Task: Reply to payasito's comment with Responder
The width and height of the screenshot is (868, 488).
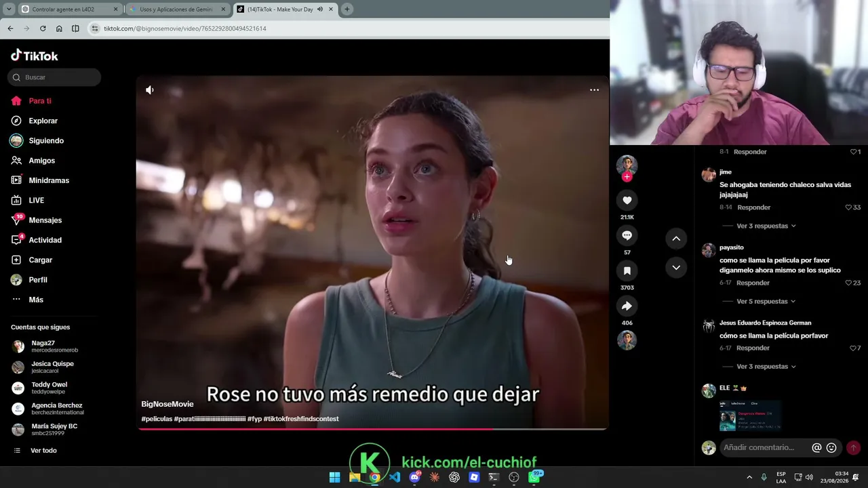Action: tap(753, 283)
